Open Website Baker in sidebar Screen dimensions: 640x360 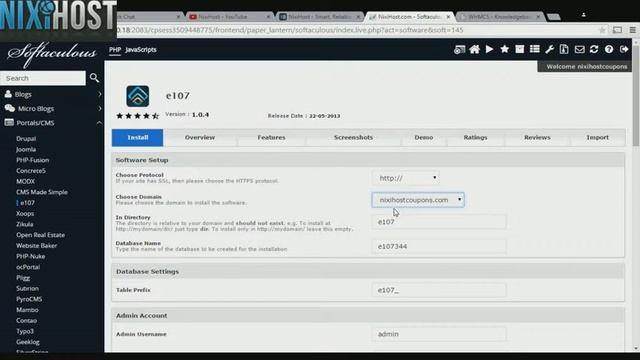pos(37,245)
